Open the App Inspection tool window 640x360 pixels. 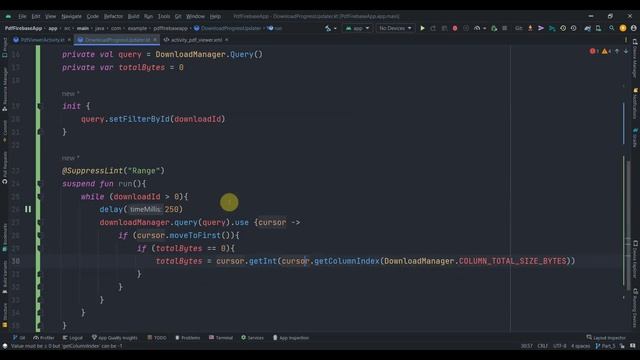(x=291, y=338)
